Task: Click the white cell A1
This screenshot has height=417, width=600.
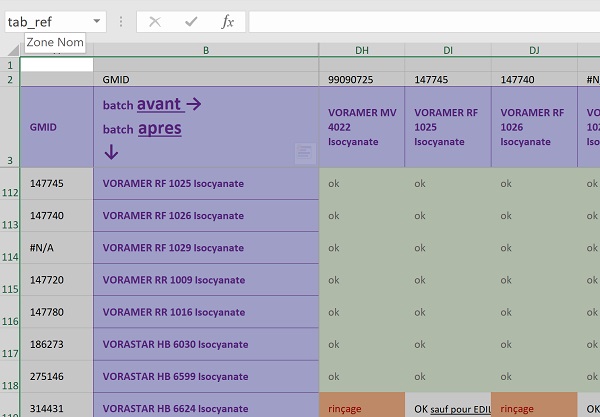Action: pos(57,65)
